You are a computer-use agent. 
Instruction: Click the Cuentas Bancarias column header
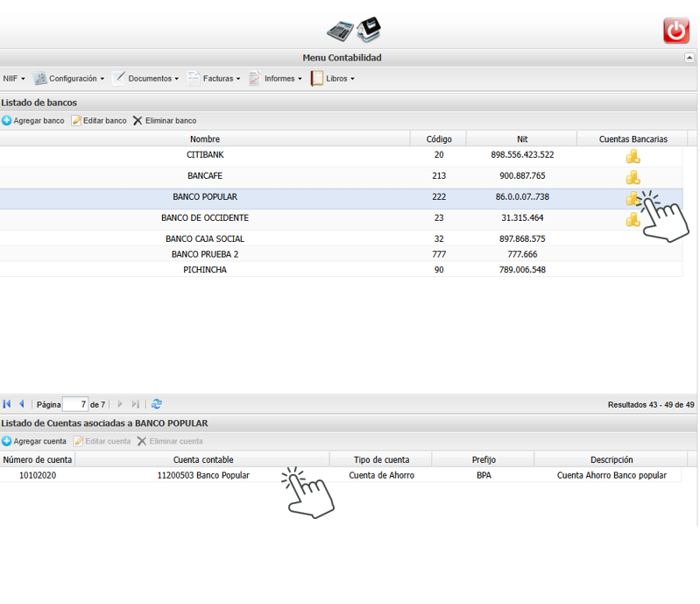click(633, 139)
